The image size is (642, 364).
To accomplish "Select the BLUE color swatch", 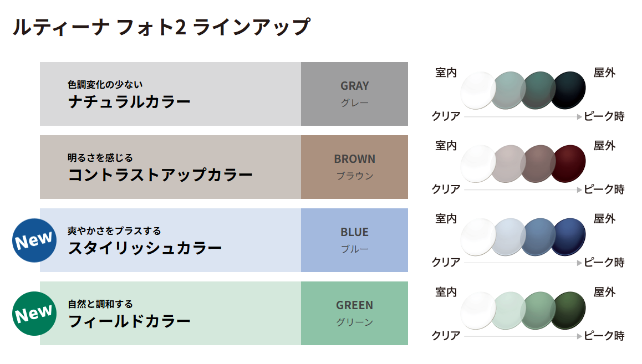I will (354, 240).
